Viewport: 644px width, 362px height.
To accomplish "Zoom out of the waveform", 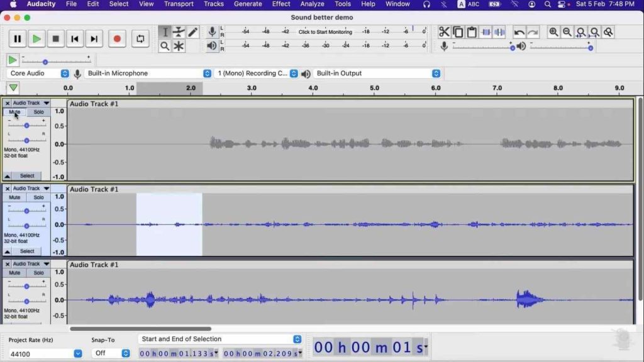I will [x=567, y=32].
